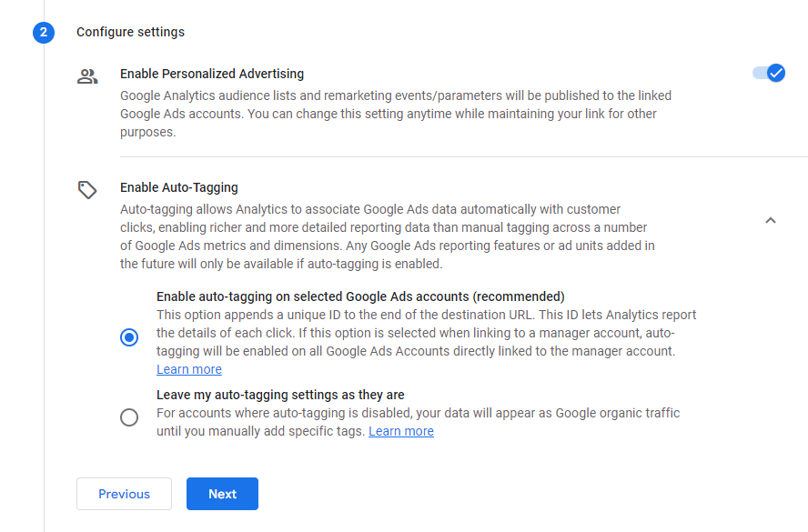Click the 'Enable auto-tagging on selected Google Ads accounts' label
This screenshot has height=532, width=808.
pyautogui.click(x=360, y=296)
